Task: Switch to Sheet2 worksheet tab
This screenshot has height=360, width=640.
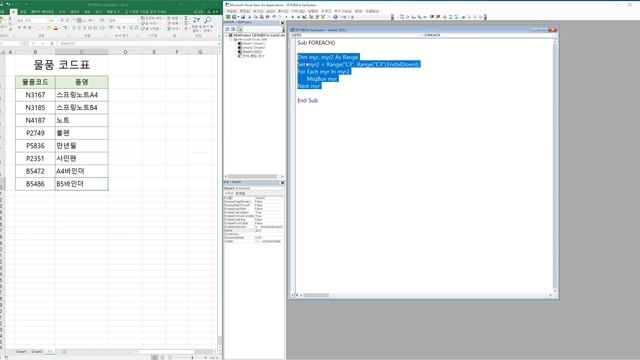Action: [x=37, y=351]
